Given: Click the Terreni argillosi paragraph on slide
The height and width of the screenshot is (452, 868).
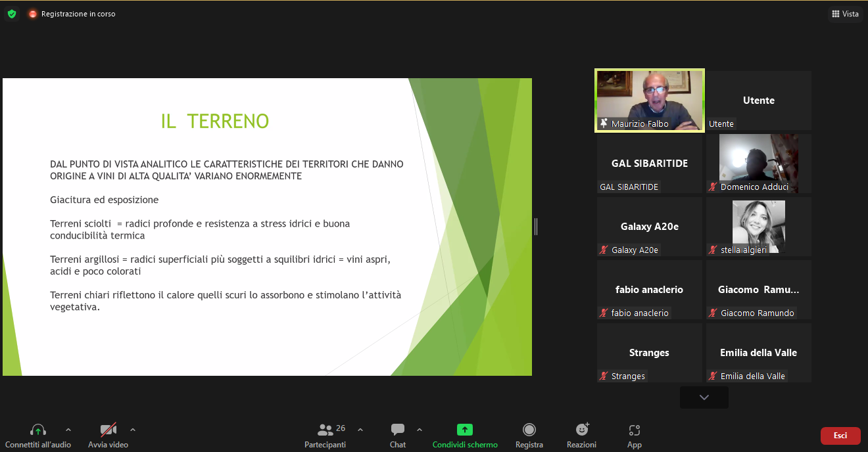Looking at the screenshot, I should (220, 265).
